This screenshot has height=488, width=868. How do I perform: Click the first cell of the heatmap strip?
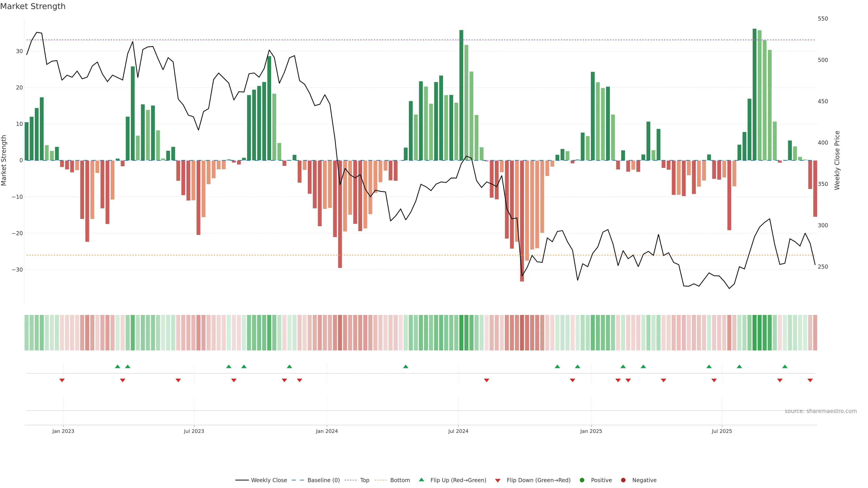[x=27, y=333]
